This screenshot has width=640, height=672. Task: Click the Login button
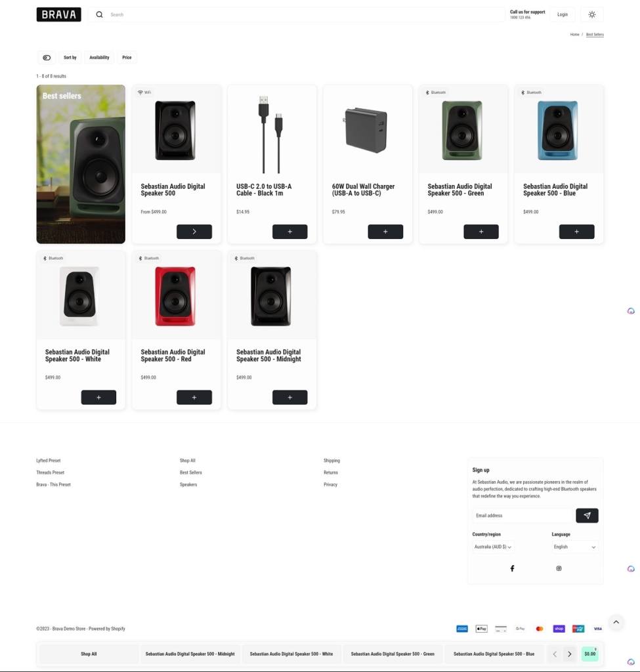[x=563, y=14]
